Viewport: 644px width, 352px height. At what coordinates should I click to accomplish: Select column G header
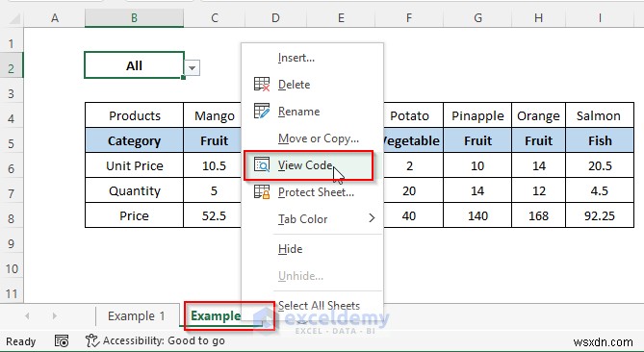point(477,18)
